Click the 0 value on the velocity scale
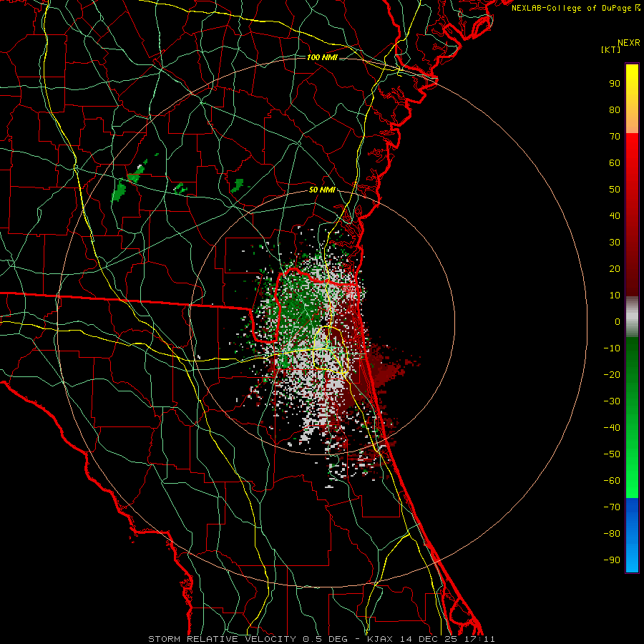 pos(618,321)
